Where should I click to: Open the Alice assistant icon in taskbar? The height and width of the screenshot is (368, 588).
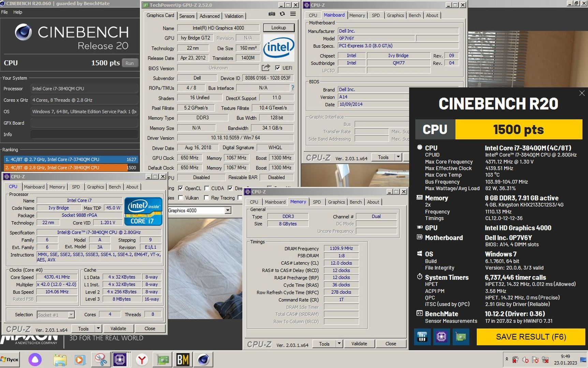pyautogui.click(x=35, y=359)
